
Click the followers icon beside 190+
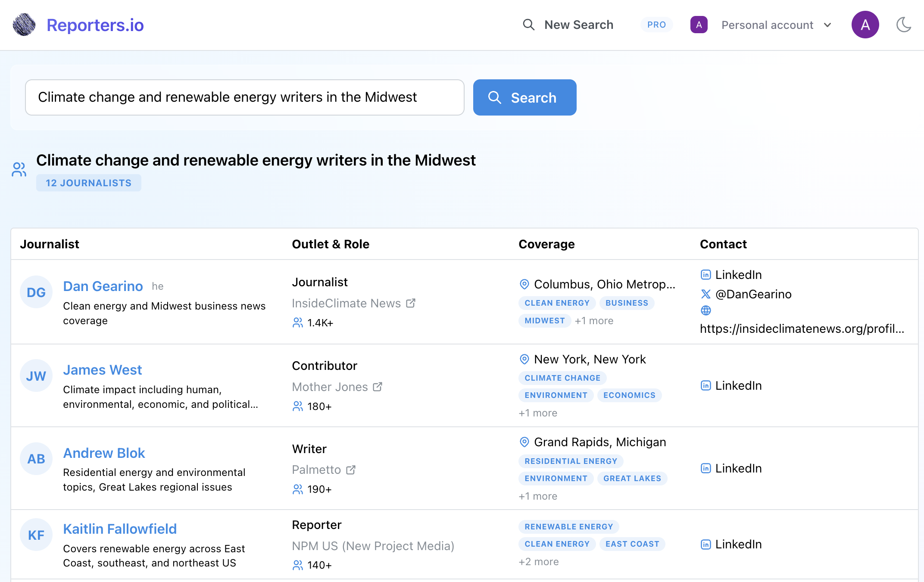click(x=297, y=489)
